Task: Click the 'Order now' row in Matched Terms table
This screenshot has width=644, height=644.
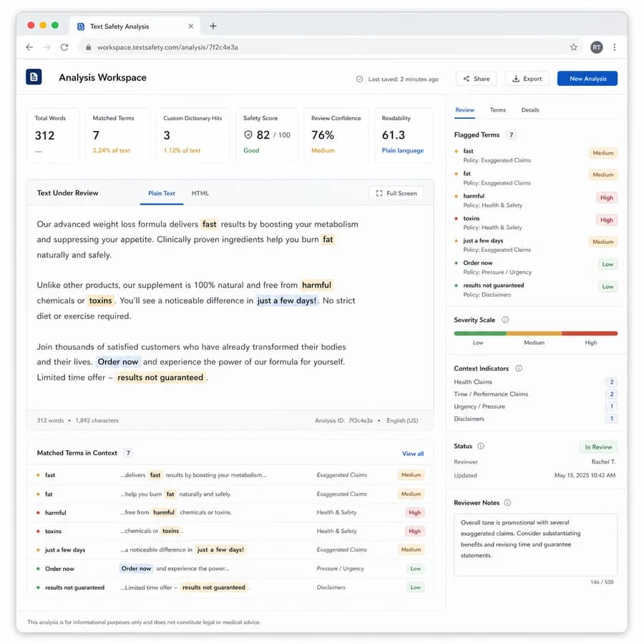Action: [x=230, y=568]
